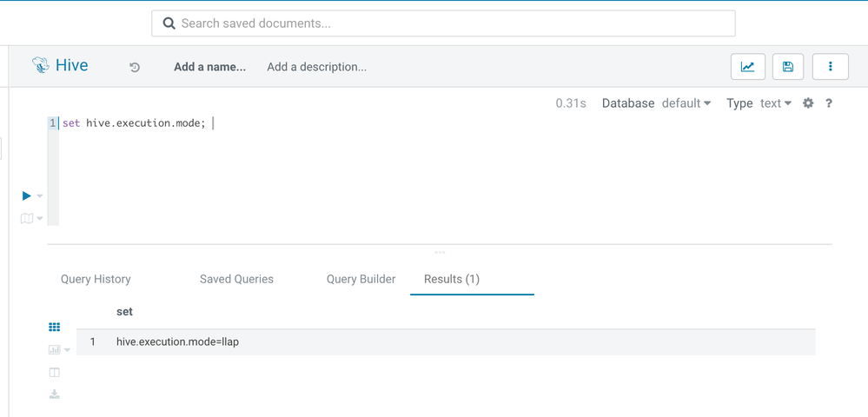Click into the query editor line 1
Viewport: 868px width, 417px height.
(445, 123)
